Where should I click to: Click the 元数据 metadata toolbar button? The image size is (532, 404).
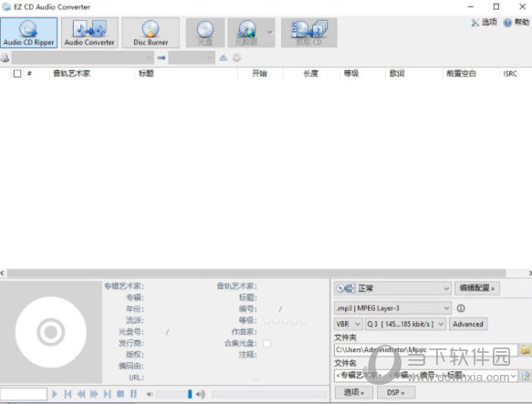246,33
